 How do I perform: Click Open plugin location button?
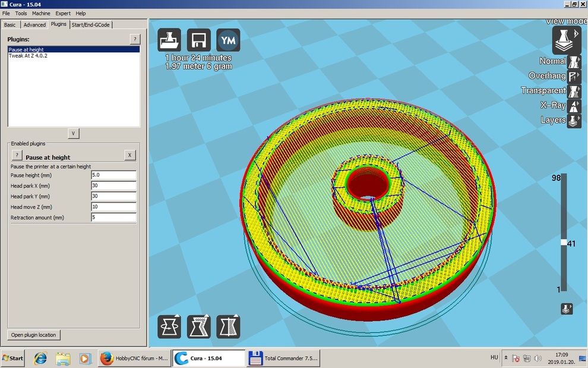[x=34, y=335]
